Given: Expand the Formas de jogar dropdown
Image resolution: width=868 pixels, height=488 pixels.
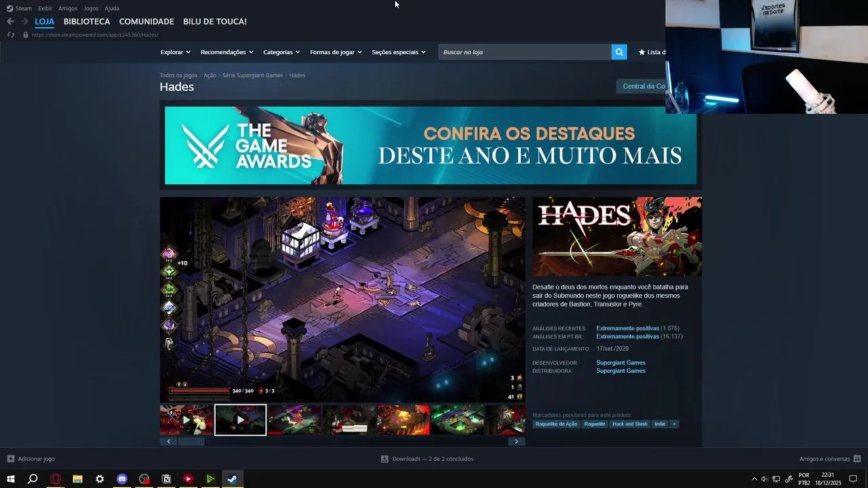Looking at the screenshot, I should coord(336,52).
